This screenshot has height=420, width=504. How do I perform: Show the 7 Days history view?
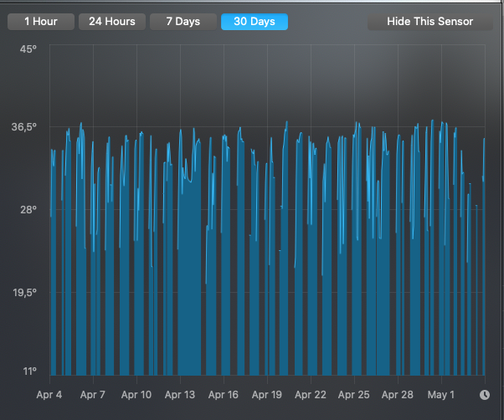(183, 22)
